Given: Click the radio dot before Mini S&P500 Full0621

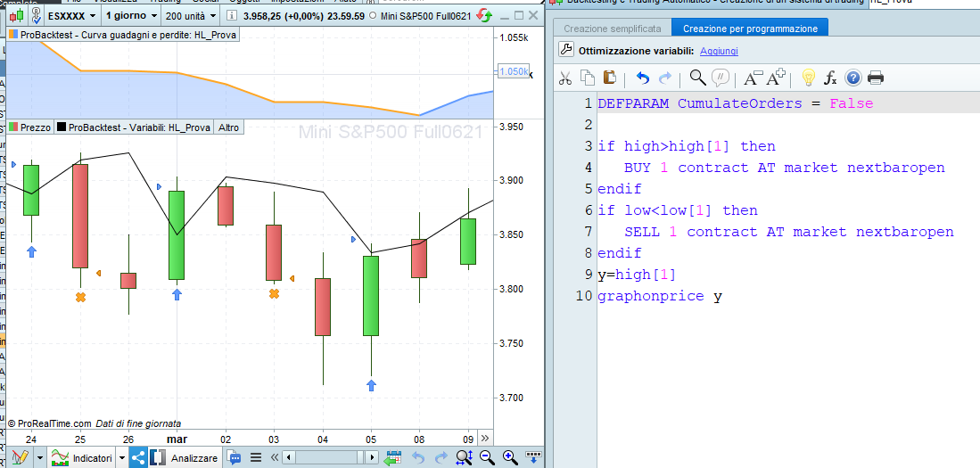Looking at the screenshot, I should (x=373, y=15).
